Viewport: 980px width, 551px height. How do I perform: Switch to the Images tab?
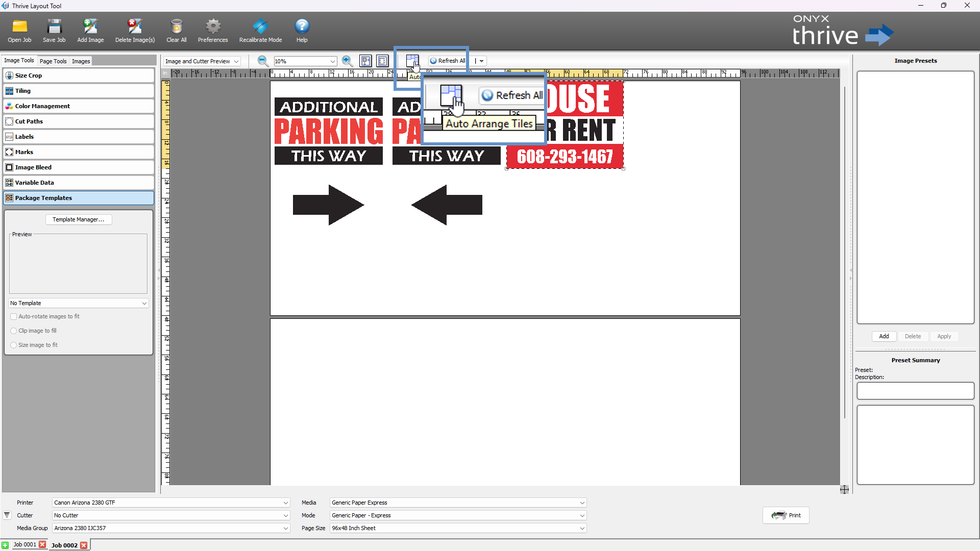click(81, 61)
